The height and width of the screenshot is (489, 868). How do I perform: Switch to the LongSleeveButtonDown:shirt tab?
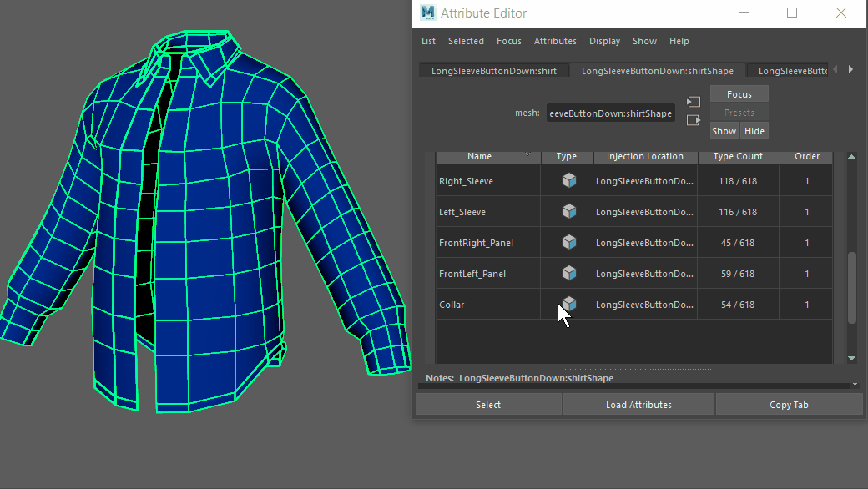[x=493, y=71]
